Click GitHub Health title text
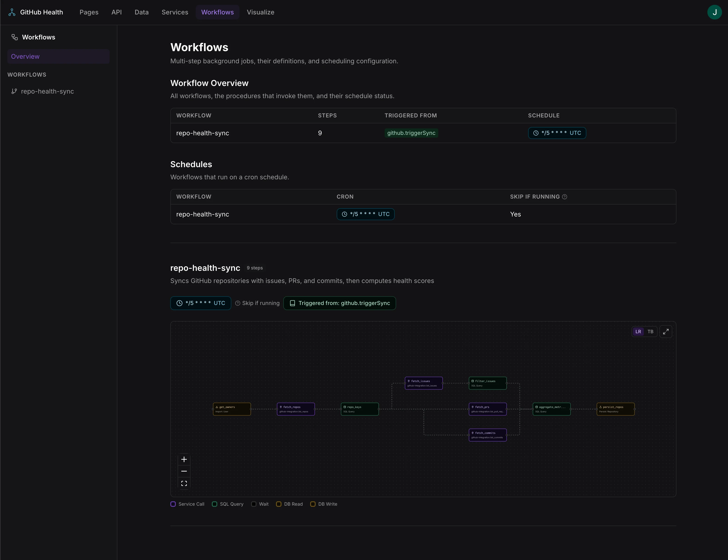The width and height of the screenshot is (728, 560). 42,12
